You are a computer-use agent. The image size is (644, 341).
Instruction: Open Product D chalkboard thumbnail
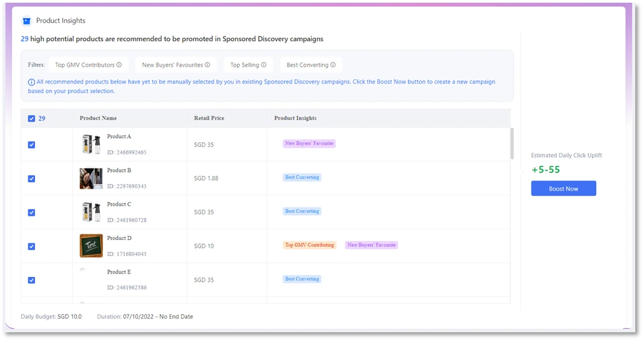91,246
